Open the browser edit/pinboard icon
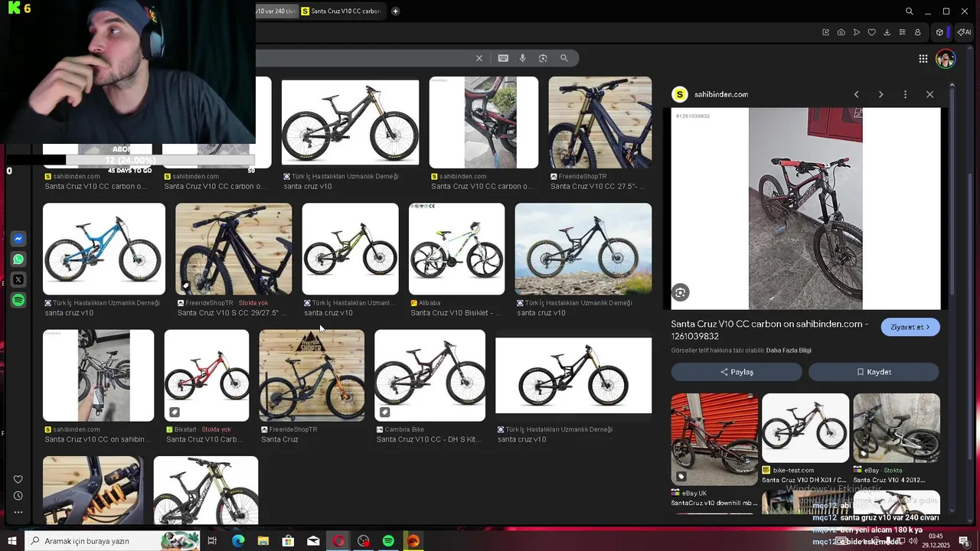The height and width of the screenshot is (551, 980). pos(826,32)
